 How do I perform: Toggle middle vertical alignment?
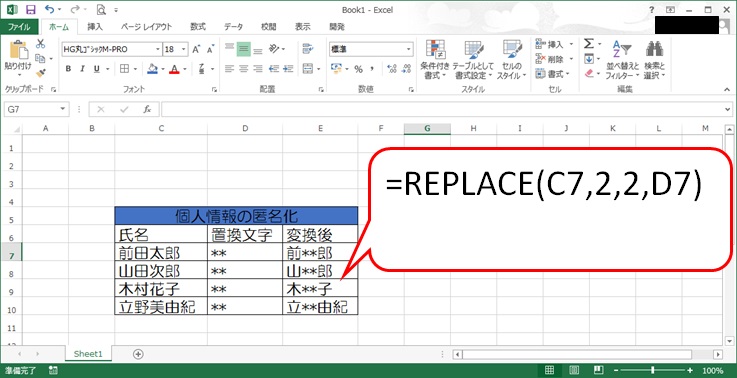coord(243,49)
